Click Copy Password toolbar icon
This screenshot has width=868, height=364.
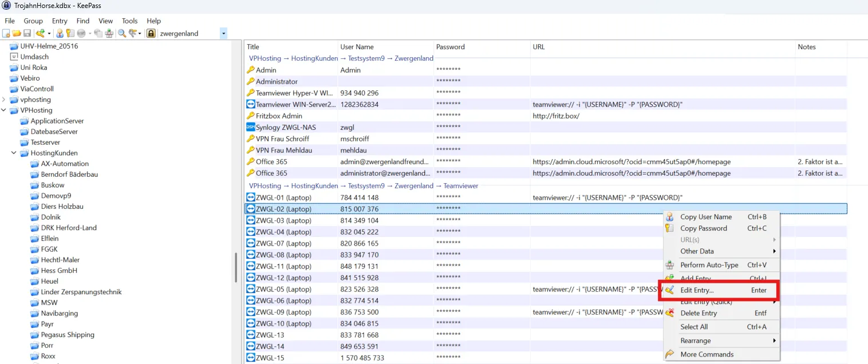(70, 34)
